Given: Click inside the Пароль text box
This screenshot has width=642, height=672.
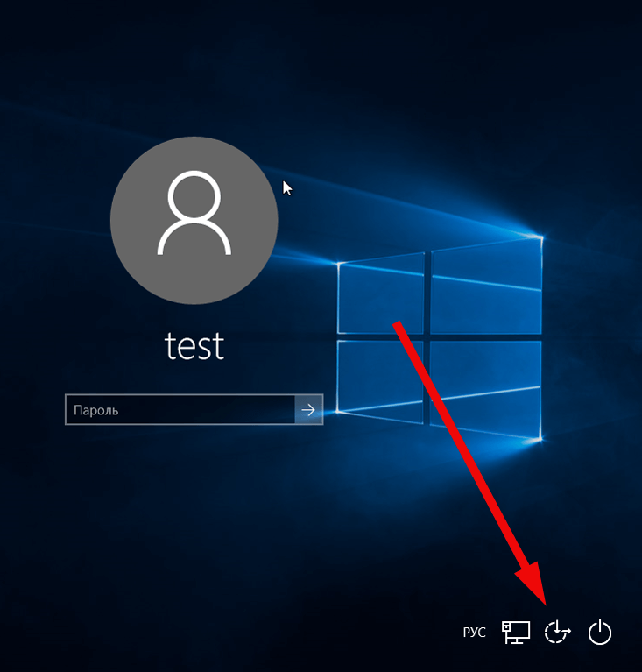Looking at the screenshot, I should point(180,410).
